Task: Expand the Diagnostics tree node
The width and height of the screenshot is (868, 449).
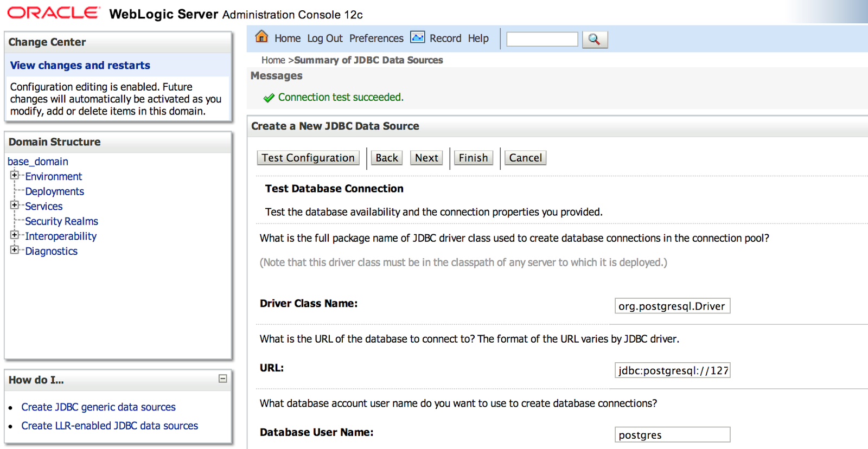Action: [x=15, y=249]
